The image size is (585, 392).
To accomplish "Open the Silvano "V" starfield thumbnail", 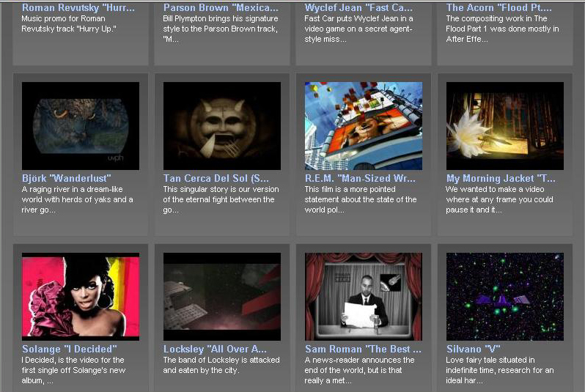I will pyautogui.click(x=505, y=297).
